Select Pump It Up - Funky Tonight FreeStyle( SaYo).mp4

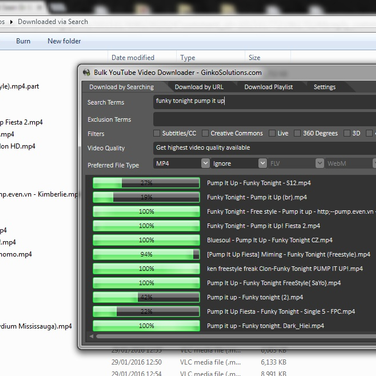(274, 283)
